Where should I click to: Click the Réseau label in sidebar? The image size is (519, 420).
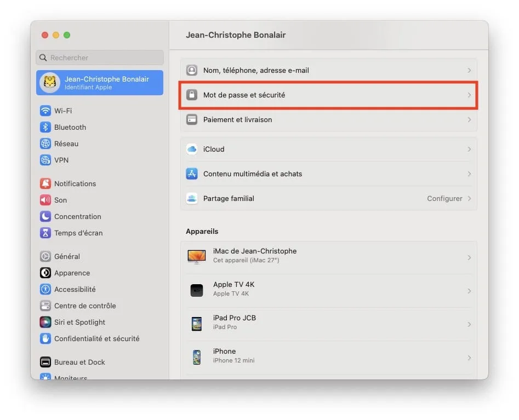[66, 143]
